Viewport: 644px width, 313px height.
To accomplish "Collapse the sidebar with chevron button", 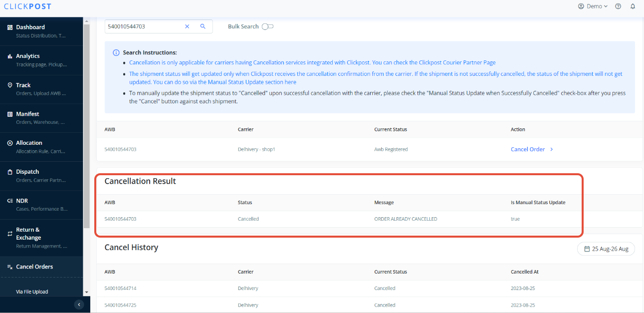I will coord(78,305).
